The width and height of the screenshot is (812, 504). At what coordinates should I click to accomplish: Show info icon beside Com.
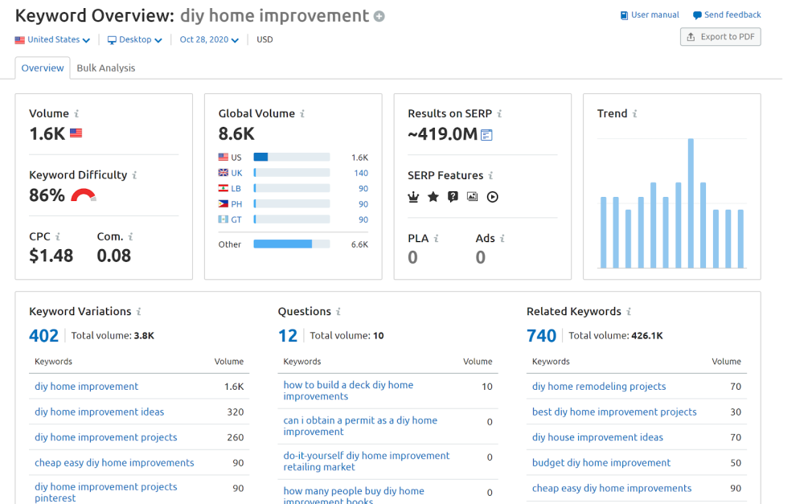click(x=131, y=236)
